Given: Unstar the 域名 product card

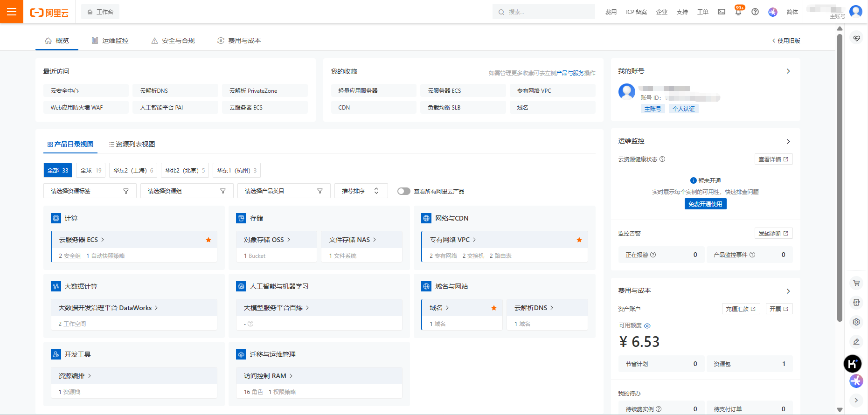Looking at the screenshot, I should tap(494, 308).
